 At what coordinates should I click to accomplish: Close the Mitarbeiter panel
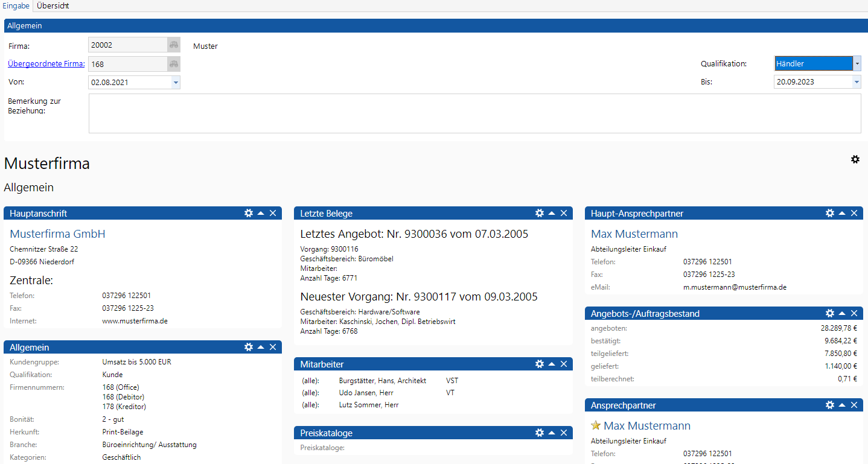[564, 364]
